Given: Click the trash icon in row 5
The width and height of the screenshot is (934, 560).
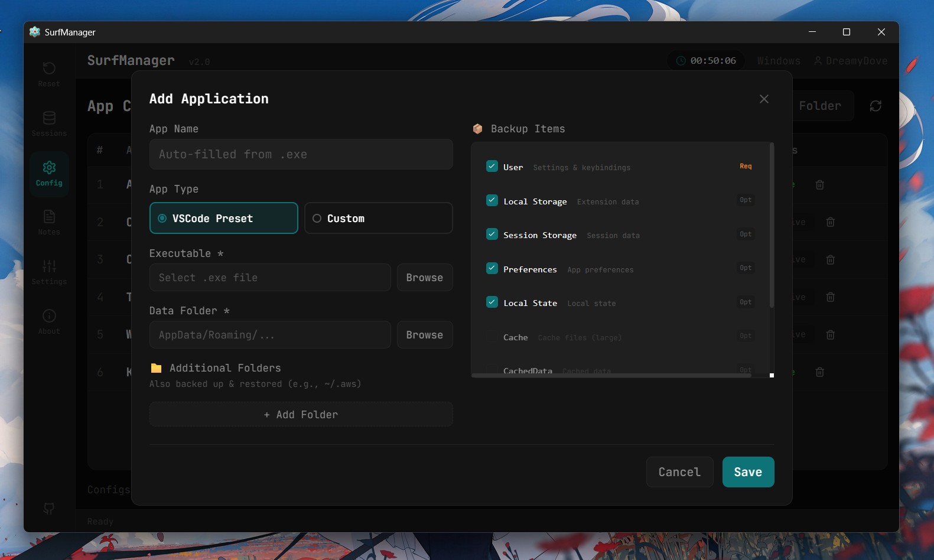Looking at the screenshot, I should tap(830, 334).
